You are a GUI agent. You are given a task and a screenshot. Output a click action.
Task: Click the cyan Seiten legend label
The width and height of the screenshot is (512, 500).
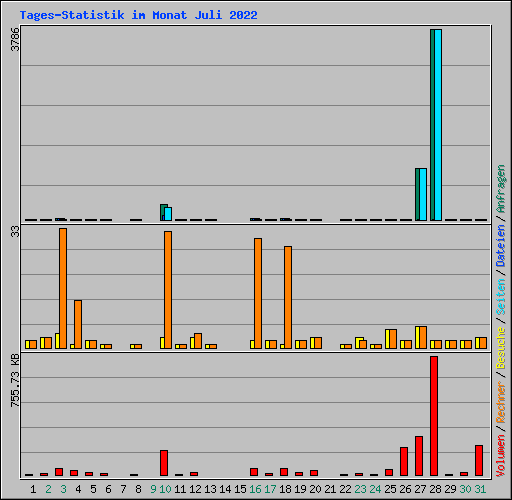501,297
